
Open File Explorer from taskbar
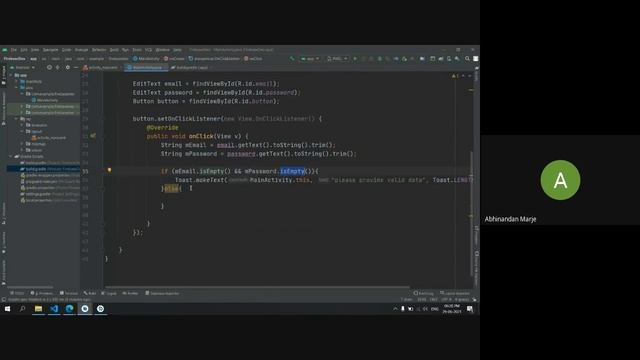(x=38, y=309)
